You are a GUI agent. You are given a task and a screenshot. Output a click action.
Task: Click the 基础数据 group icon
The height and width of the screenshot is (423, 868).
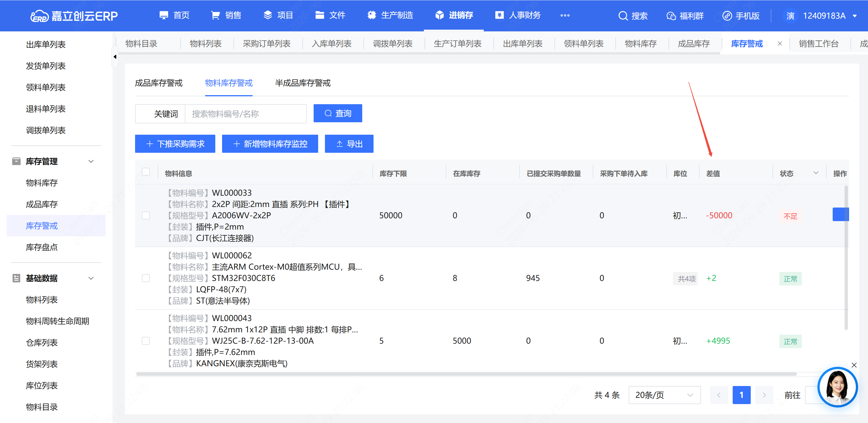tap(16, 278)
